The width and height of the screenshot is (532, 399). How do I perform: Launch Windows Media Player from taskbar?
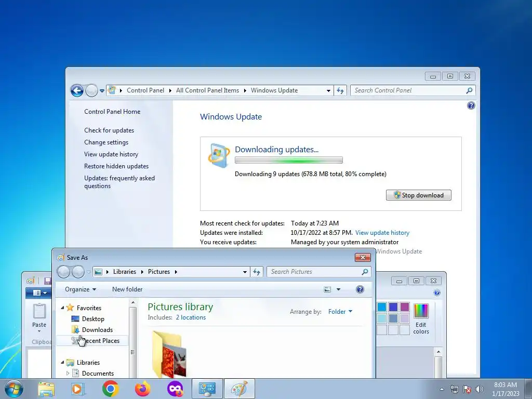78,389
